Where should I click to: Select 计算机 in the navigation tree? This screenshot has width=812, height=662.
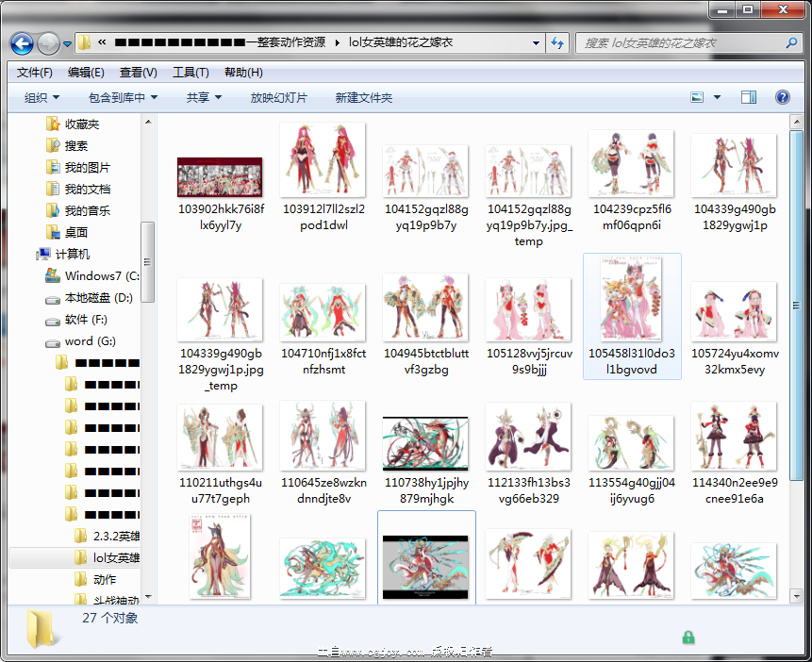(73, 255)
